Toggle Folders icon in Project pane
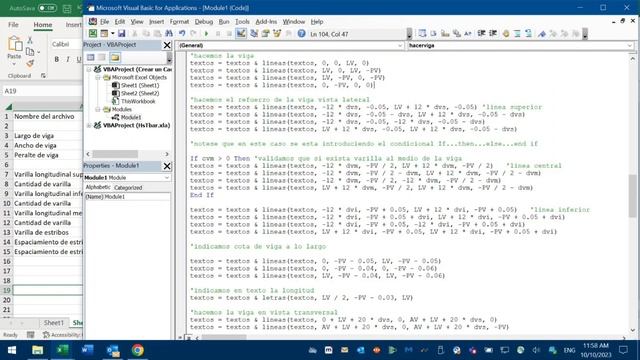 click(x=115, y=58)
